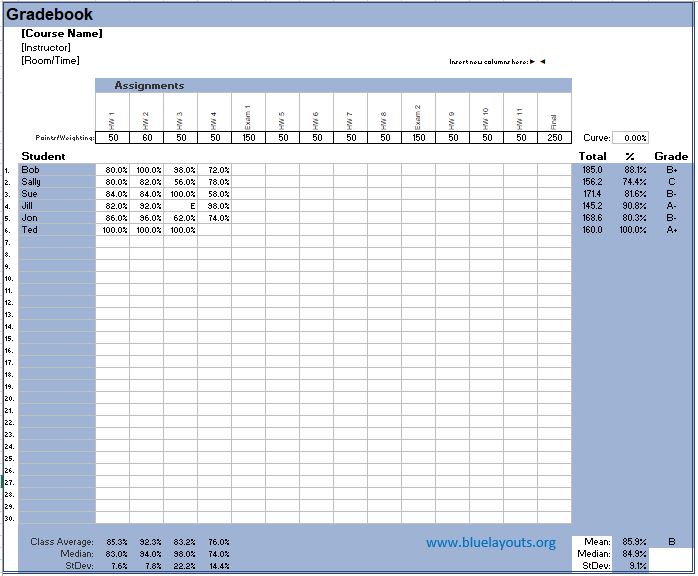Select the Assignments section header

(149, 86)
